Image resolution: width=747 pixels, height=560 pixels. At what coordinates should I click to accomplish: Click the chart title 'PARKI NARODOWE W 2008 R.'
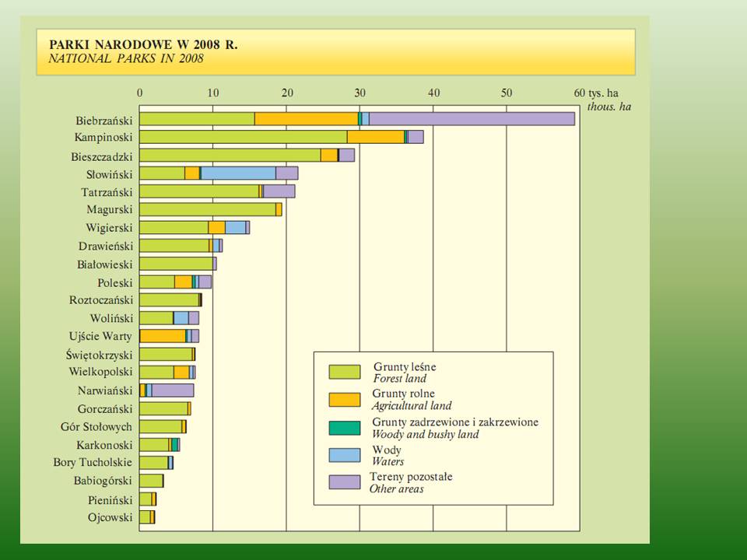point(143,44)
